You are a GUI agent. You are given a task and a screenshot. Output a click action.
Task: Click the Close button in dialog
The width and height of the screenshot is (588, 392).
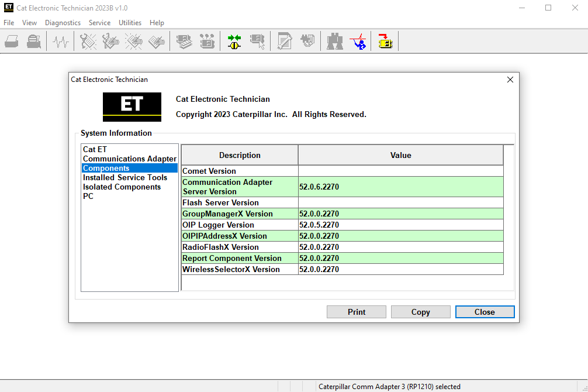click(x=485, y=312)
